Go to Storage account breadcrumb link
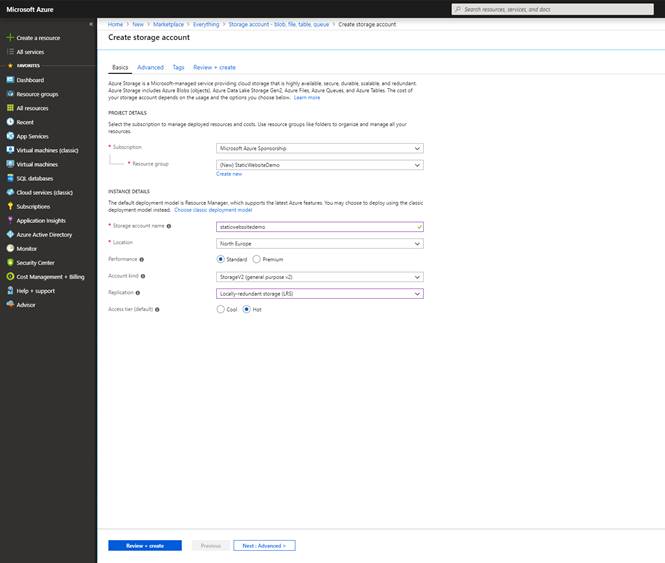Viewport: 665px width, 563px height. [x=279, y=24]
